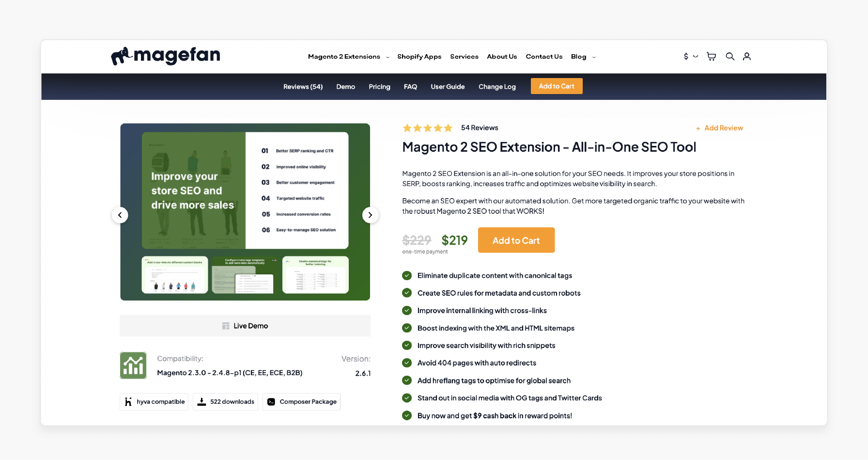868x460 pixels.
Task: Open the Change Log tab
Action: [x=497, y=87]
